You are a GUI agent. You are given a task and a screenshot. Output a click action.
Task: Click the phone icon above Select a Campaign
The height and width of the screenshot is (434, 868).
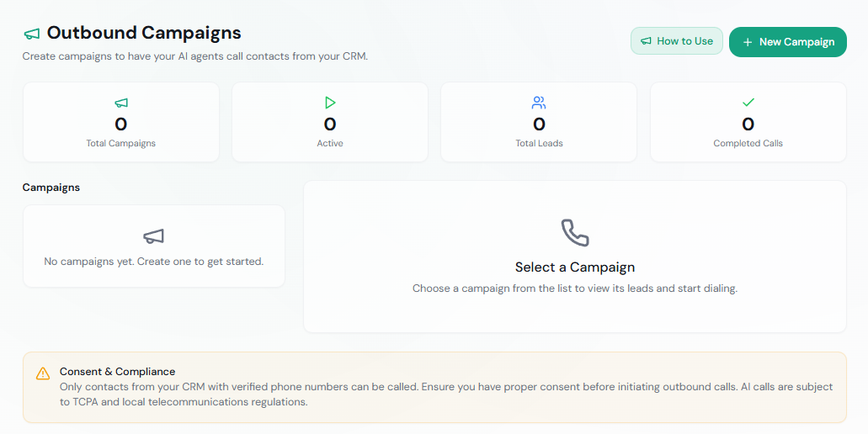(575, 232)
